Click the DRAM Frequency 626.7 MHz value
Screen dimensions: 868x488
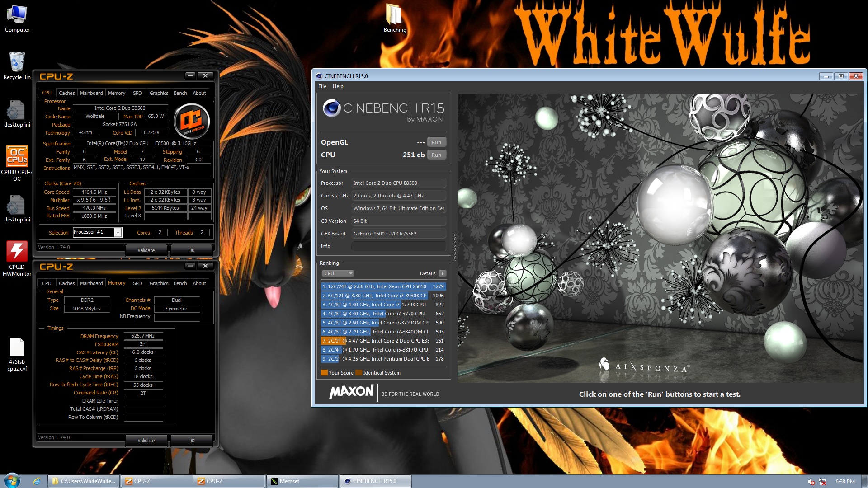click(143, 336)
